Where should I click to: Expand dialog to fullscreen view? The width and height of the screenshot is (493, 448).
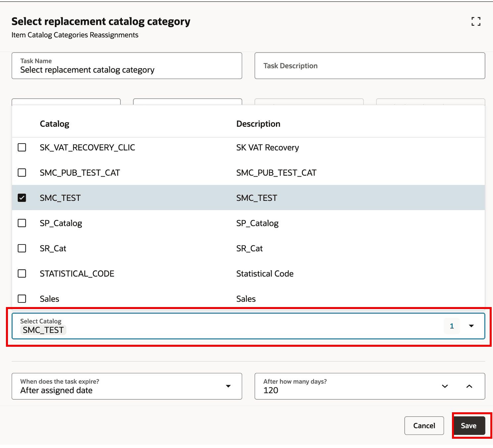point(475,22)
